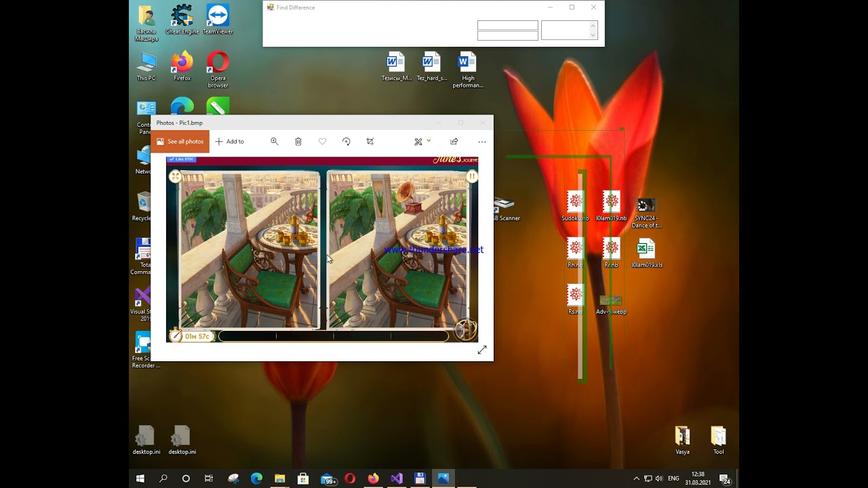Select the Adv-9.webp image file
This screenshot has width=868, height=488.
click(x=611, y=304)
